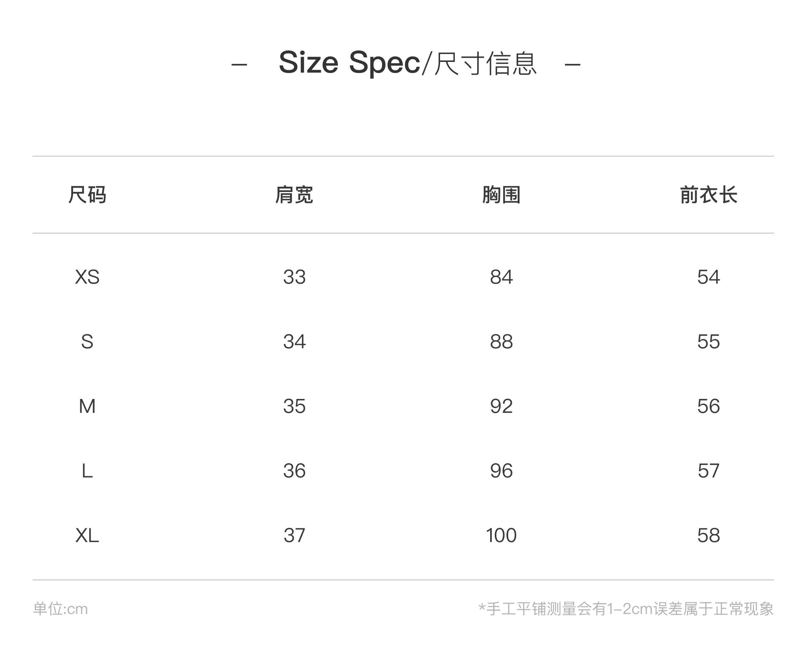
Task: Click the front length value 58
Action: click(x=709, y=536)
